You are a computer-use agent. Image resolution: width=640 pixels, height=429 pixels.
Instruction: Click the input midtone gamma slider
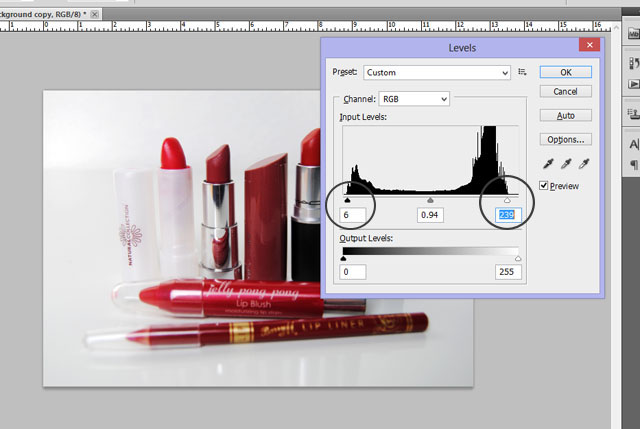tap(430, 200)
